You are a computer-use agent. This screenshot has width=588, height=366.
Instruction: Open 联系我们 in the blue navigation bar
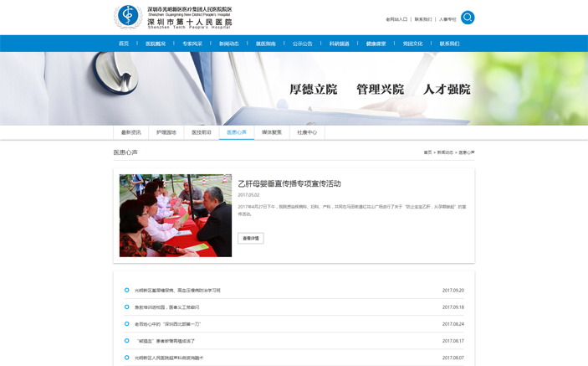(450, 44)
